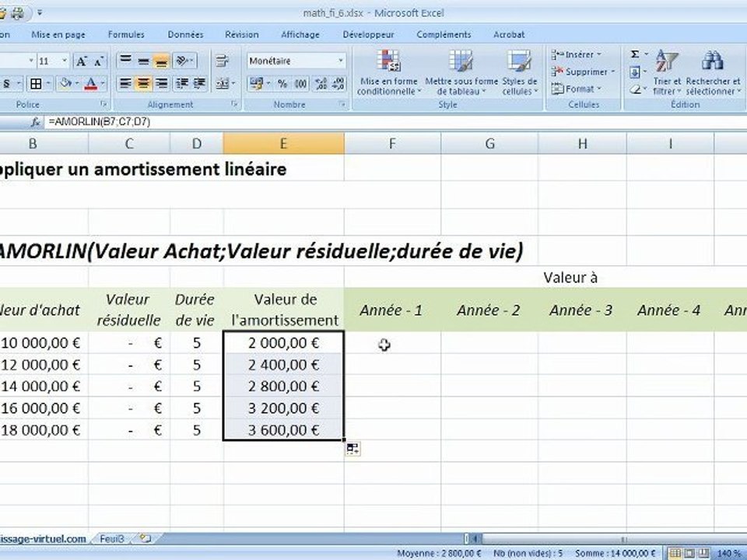747x560 pixels.
Task: Open the Acrobat tab
Action: 509,35
